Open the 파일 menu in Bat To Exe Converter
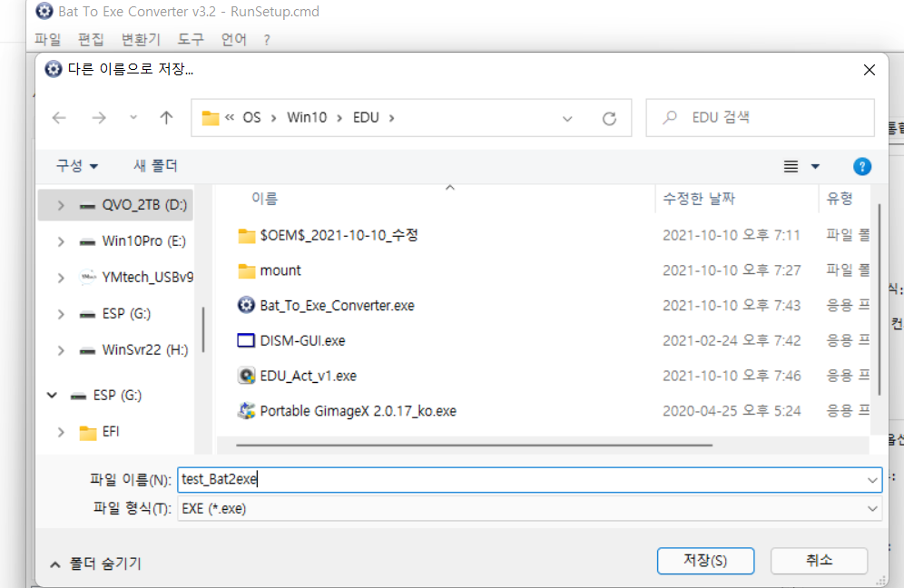Screen dimensions: 904x588 (x=47, y=40)
